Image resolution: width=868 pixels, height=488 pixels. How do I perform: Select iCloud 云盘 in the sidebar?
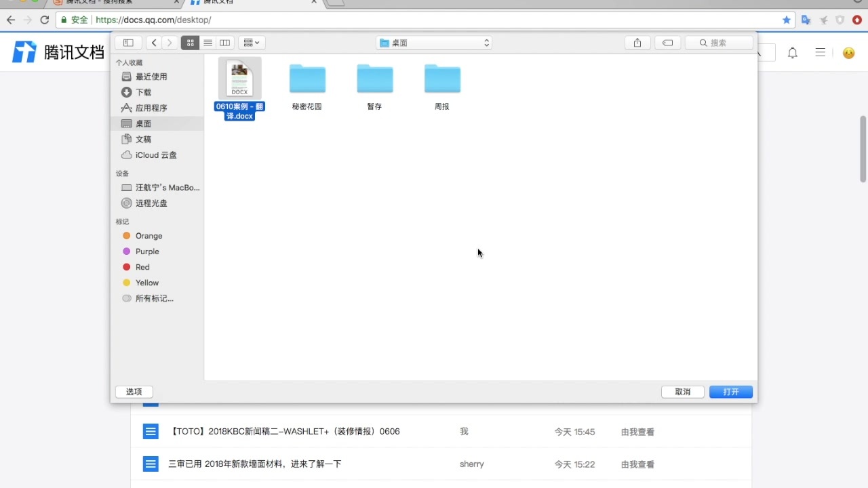point(157,155)
